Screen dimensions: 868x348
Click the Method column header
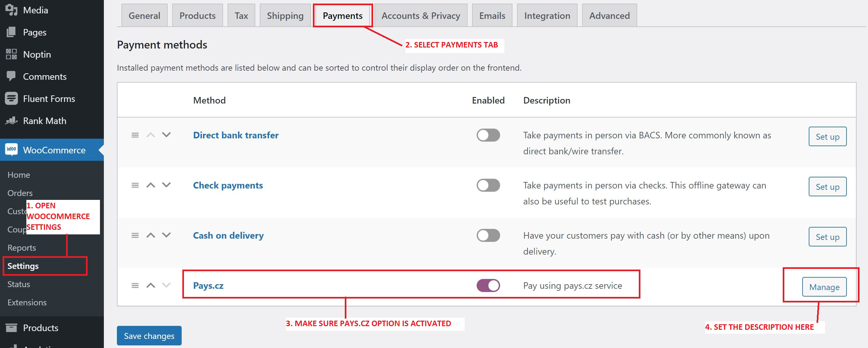point(209,100)
